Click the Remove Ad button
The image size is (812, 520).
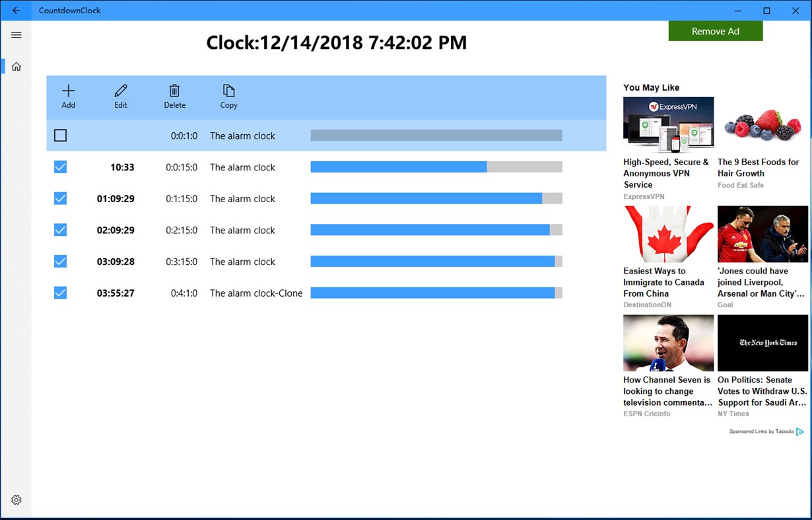716,30
